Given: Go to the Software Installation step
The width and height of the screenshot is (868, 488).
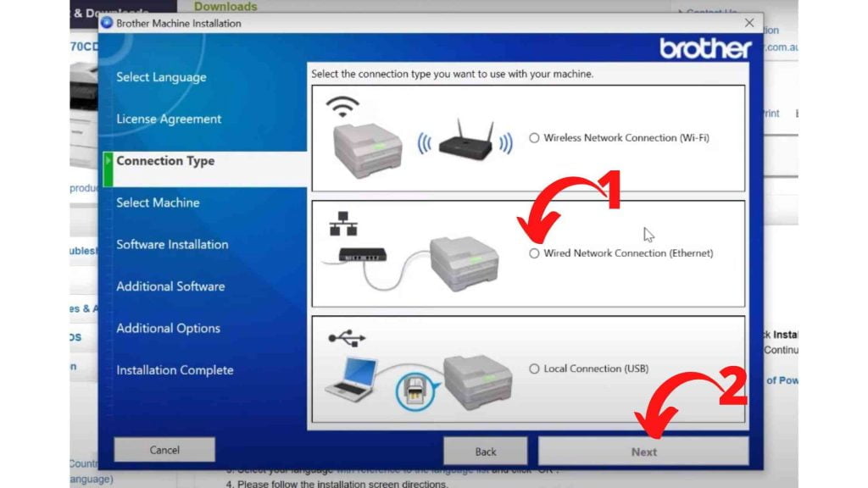Looking at the screenshot, I should coord(172,245).
